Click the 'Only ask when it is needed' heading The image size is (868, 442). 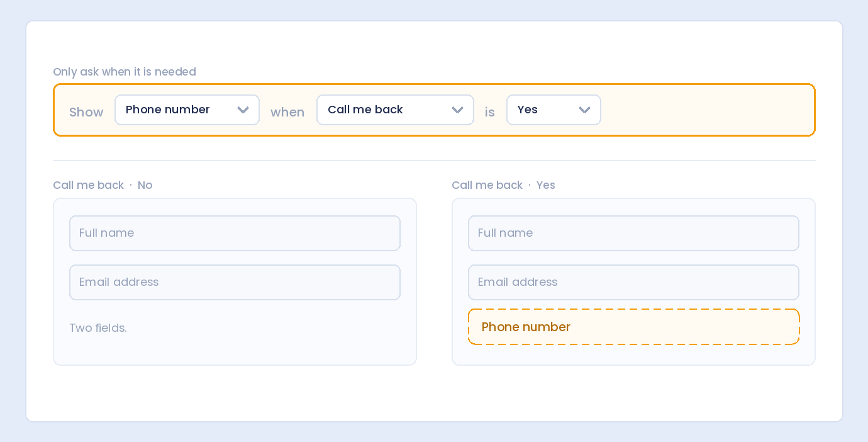coord(125,72)
